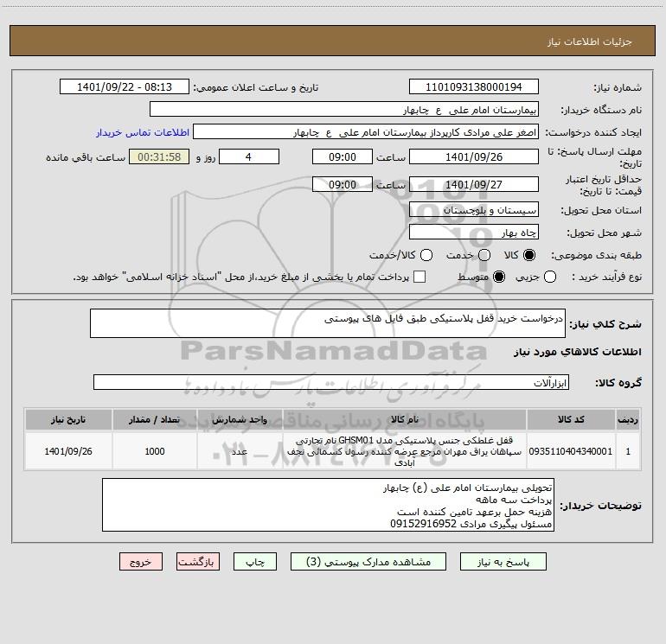Click the product name cell mentioning GHSM01
Screen dimensions: 666x644
tap(405, 451)
